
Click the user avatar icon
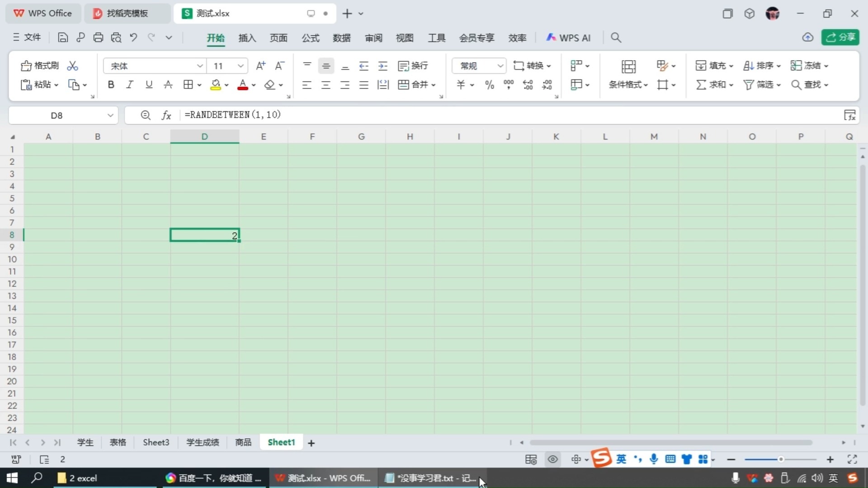(x=772, y=14)
